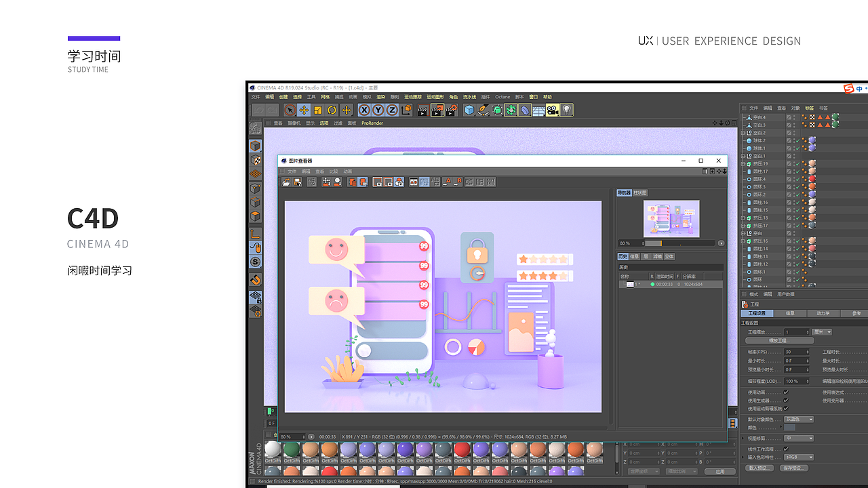This screenshot has width=868, height=488.
Task: Open Edit Render Settings gear clapperboard
Action: 452,110
